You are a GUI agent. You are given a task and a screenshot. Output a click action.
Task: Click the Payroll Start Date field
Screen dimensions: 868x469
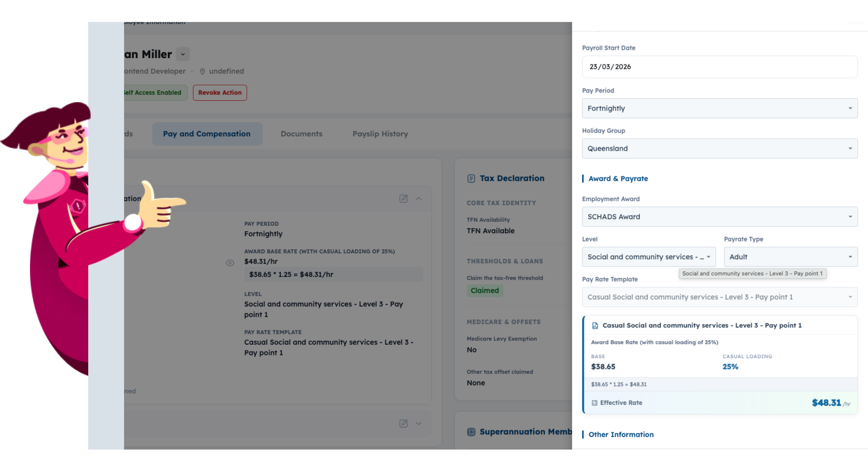(x=720, y=67)
